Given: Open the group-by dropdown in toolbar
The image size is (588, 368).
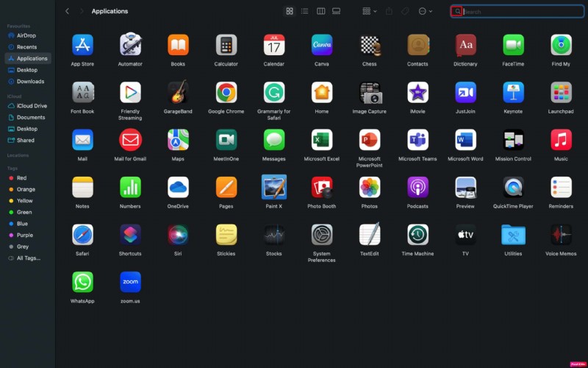Looking at the screenshot, I should tap(370, 11).
